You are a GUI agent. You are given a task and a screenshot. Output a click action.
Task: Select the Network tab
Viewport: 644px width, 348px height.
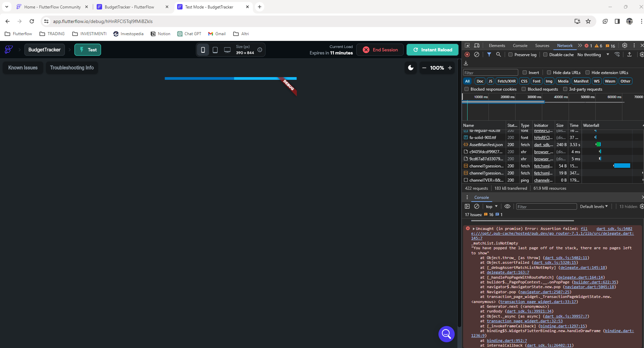pos(565,45)
